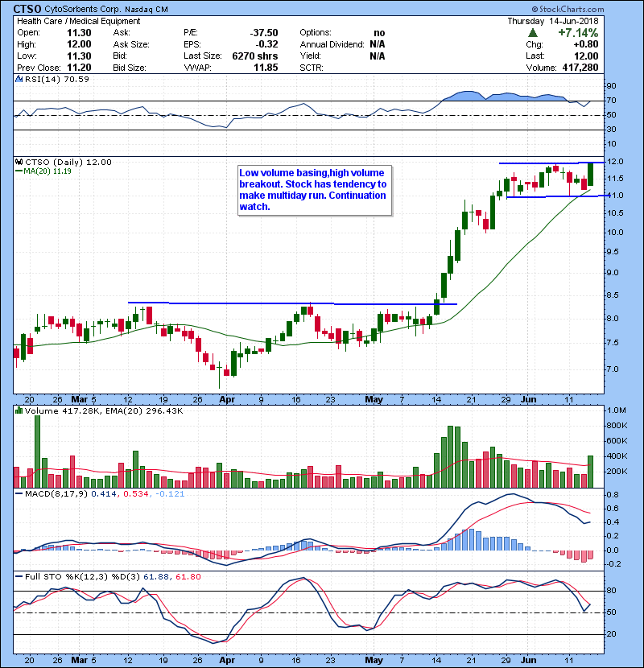Click the Chg value +0.80
The height and width of the screenshot is (668, 644).
tap(585, 44)
